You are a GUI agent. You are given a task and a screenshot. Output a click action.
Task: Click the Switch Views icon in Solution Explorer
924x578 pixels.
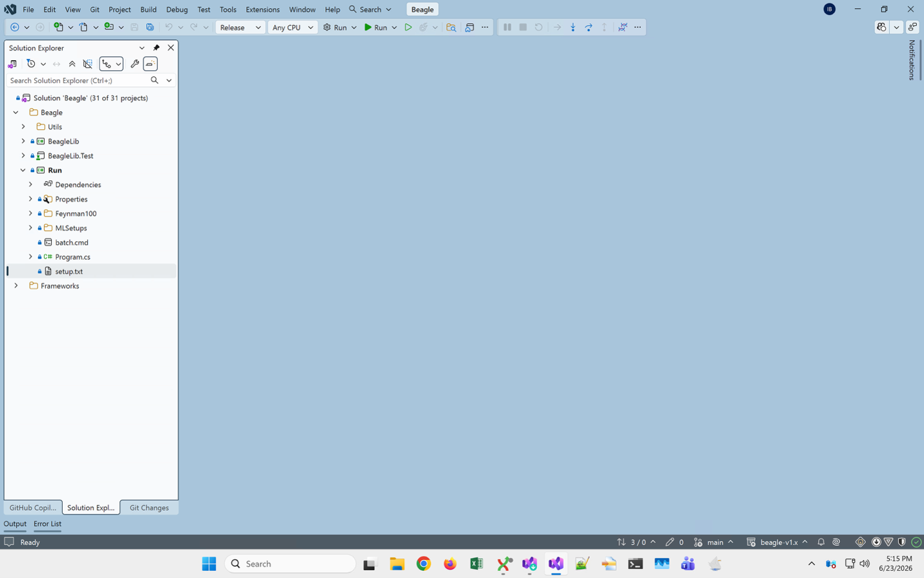[x=12, y=64]
